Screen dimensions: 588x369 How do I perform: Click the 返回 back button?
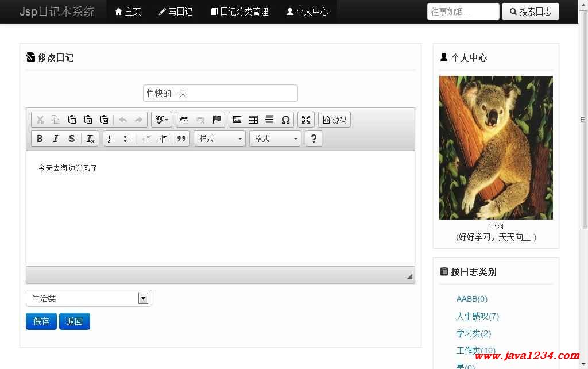click(75, 321)
